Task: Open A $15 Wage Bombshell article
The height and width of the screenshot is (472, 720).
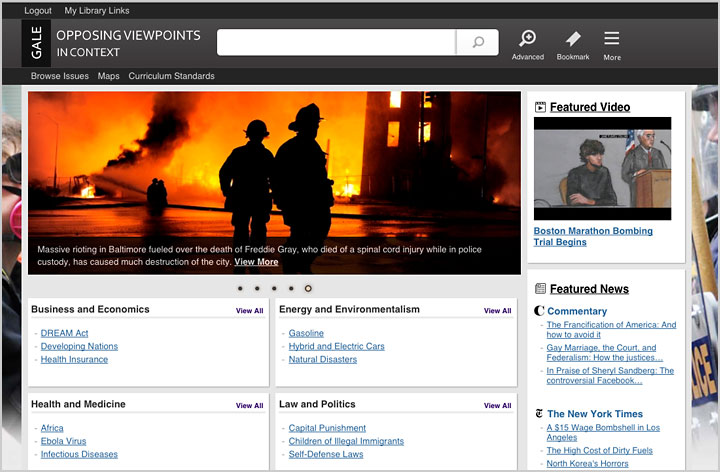Action: (603, 433)
